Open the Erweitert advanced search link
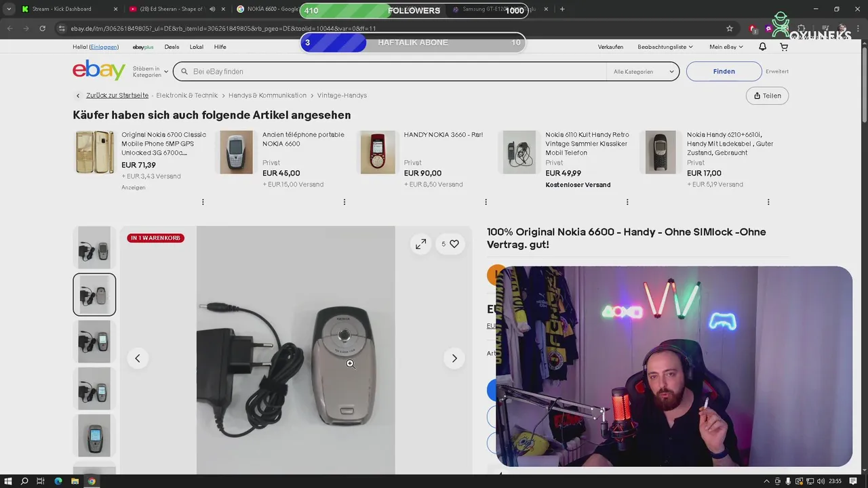868x488 pixels. [x=777, y=71]
